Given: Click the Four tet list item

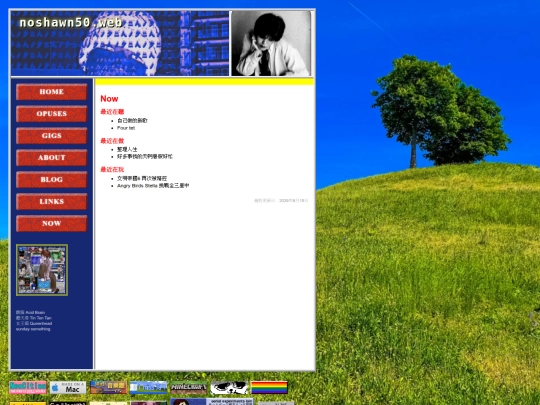Looking at the screenshot, I should coord(126,128).
